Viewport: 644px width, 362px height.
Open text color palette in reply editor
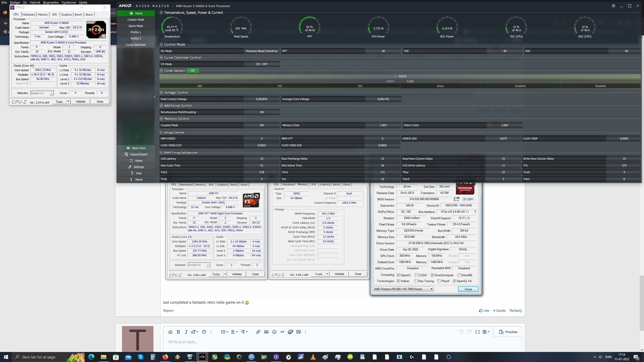tap(204, 332)
